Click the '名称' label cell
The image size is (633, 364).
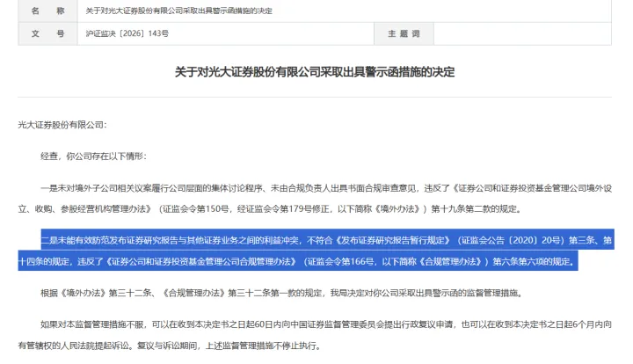click(x=47, y=11)
